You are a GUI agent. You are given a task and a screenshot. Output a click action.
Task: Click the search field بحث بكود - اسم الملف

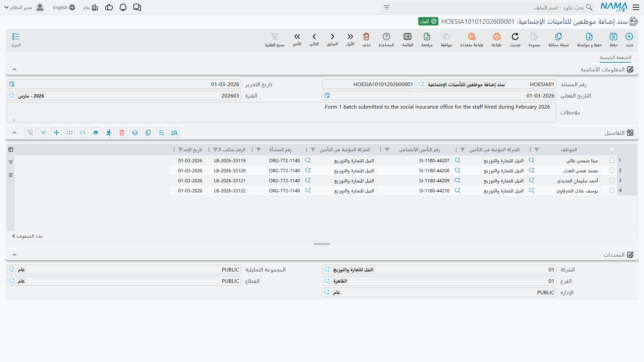(x=487, y=7)
